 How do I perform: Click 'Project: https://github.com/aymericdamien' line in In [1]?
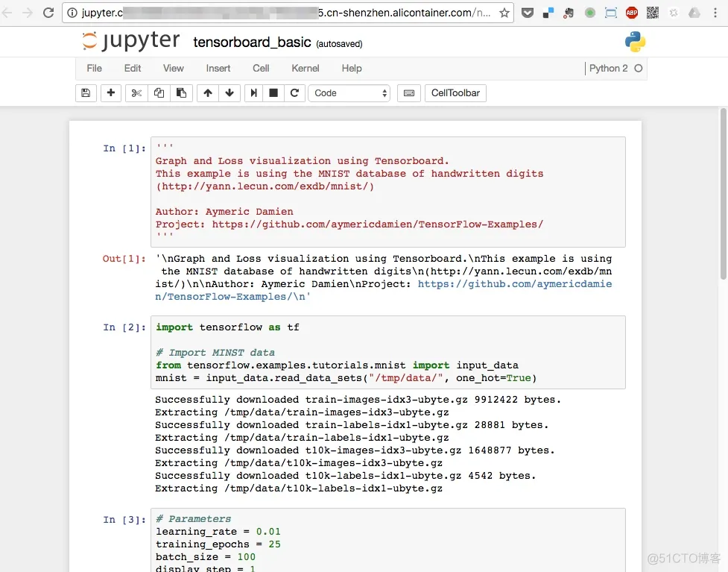point(349,224)
